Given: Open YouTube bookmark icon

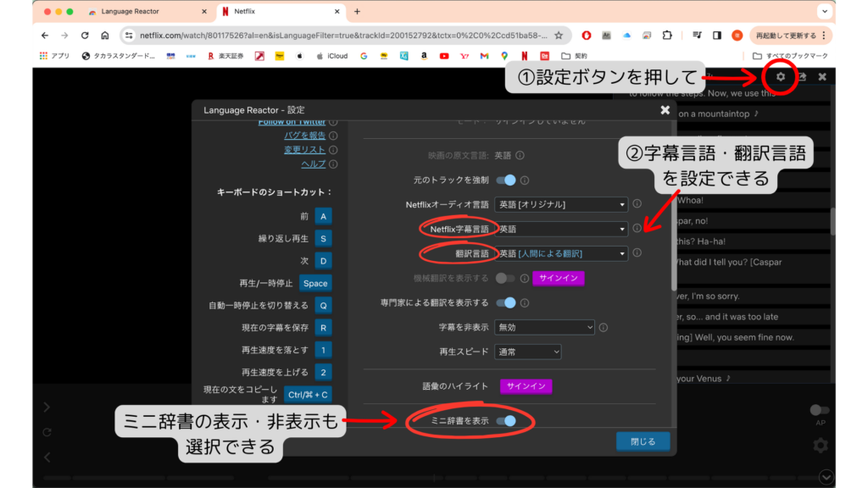Looking at the screenshot, I should coord(444,56).
